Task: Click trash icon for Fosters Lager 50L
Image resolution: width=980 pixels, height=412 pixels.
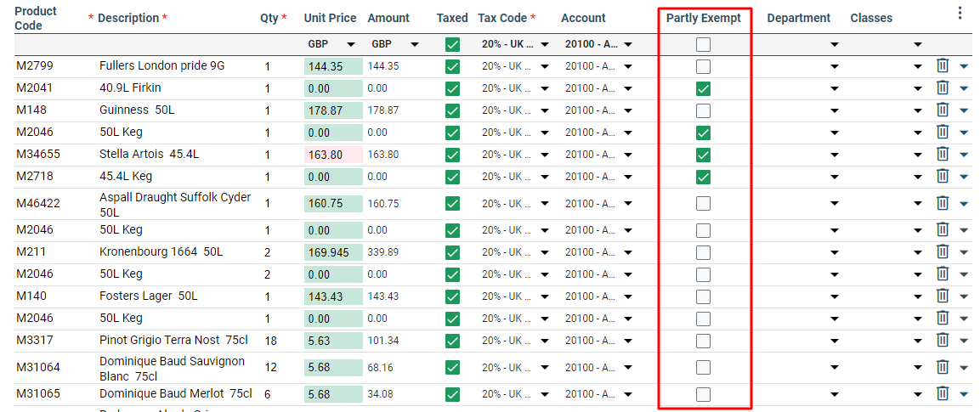Action: (943, 296)
